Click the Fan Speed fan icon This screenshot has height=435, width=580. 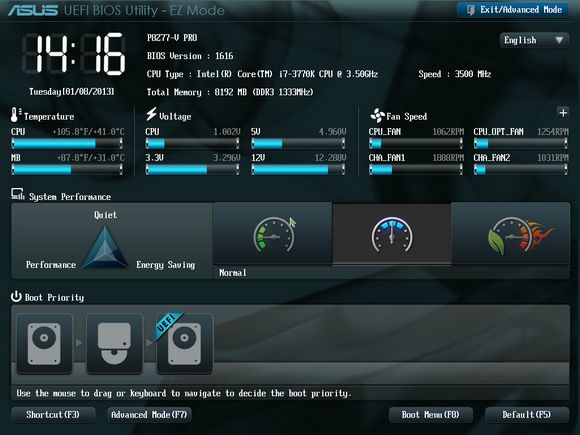click(378, 115)
